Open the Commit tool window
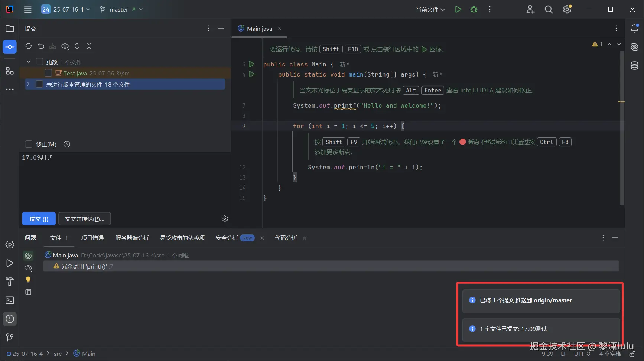 [10, 47]
